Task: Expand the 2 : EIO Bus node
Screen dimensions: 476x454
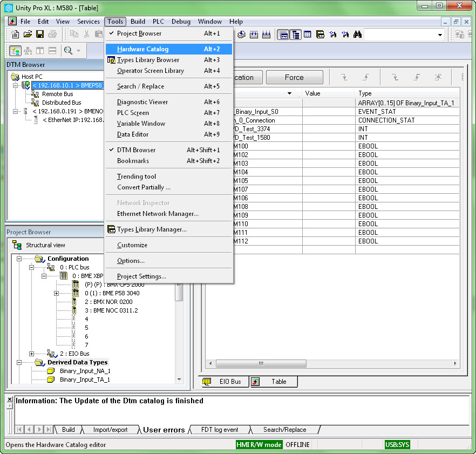Action: tap(31, 354)
